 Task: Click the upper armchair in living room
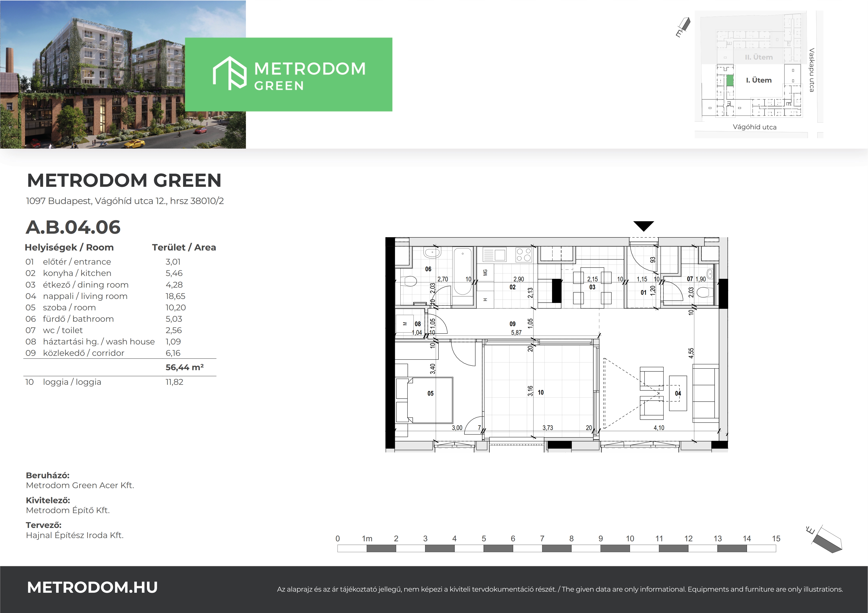[x=651, y=378]
